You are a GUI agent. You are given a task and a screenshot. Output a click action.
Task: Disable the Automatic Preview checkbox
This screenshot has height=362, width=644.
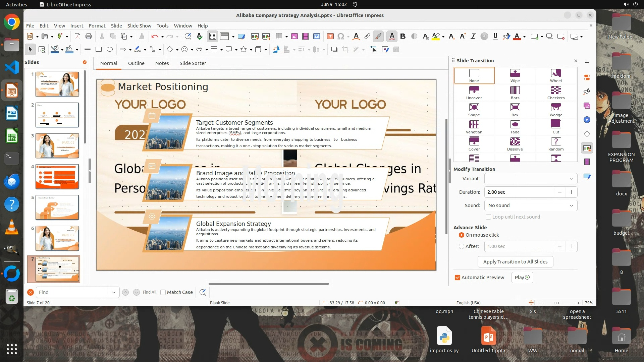click(x=458, y=278)
